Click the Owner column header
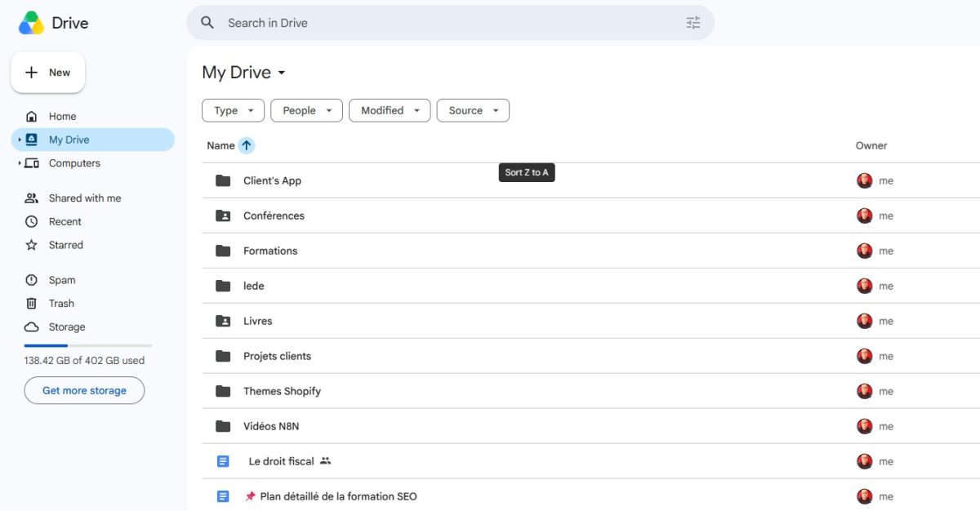The width and height of the screenshot is (980, 511). click(871, 145)
